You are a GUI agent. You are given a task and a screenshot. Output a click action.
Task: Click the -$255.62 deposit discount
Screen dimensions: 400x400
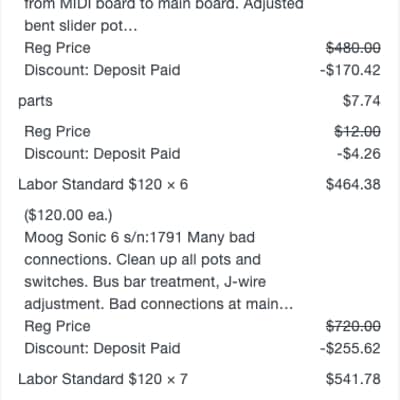click(350, 348)
